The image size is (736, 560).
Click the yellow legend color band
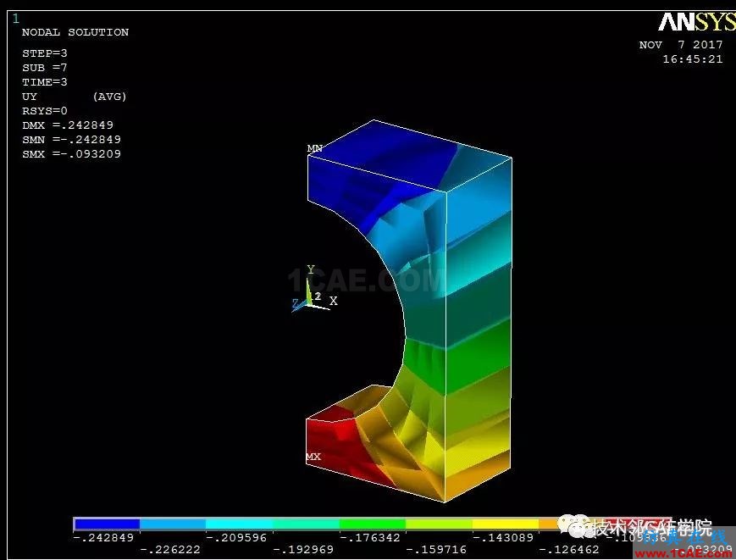click(x=505, y=524)
